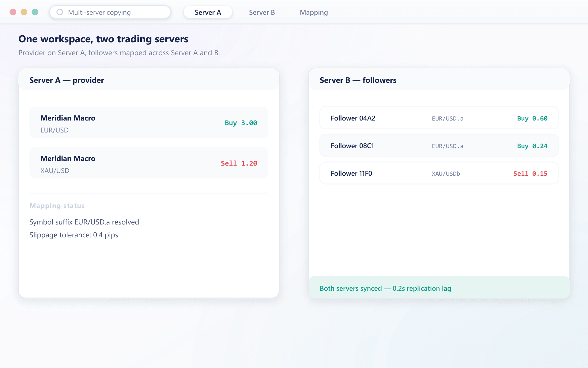
Task: Select the Meridian Macro XAU/USD position card
Action: (149, 163)
